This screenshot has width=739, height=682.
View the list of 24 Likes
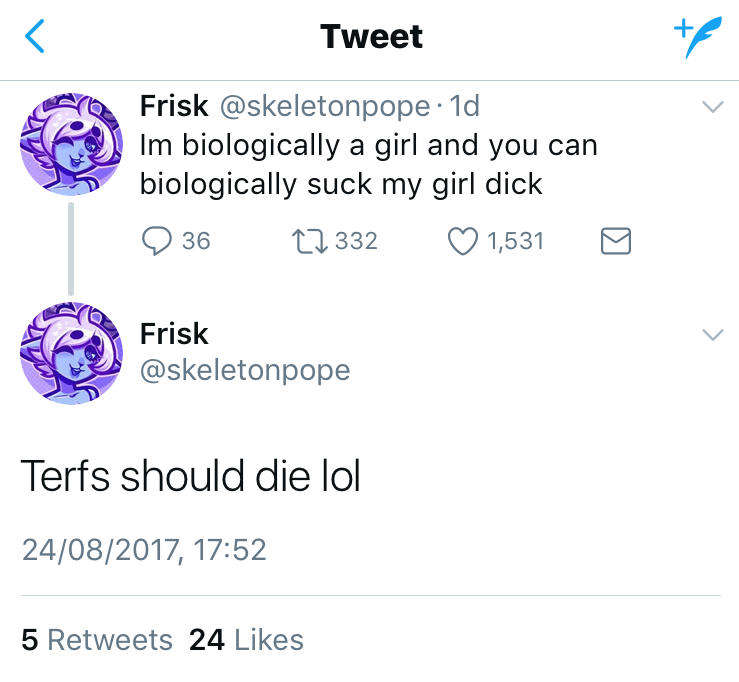pos(246,639)
